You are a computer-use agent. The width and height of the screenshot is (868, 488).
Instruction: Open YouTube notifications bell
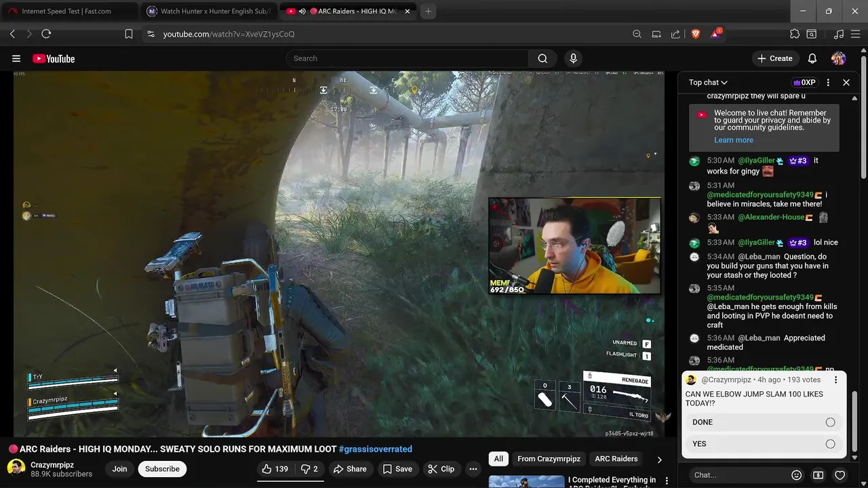[x=812, y=59]
